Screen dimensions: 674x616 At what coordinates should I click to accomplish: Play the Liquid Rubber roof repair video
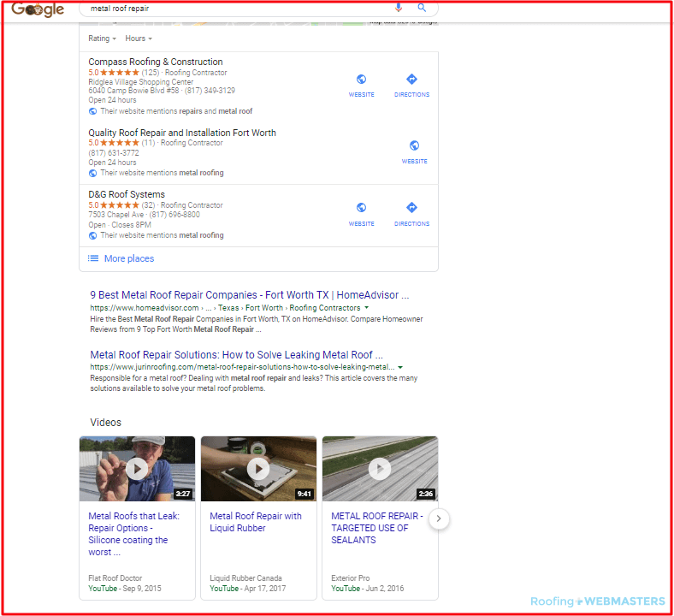coord(258,469)
